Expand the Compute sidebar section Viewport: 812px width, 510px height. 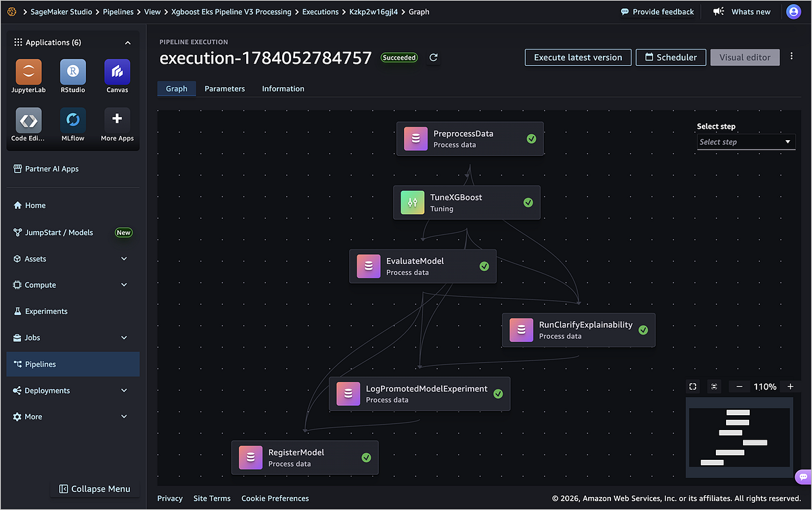point(124,285)
